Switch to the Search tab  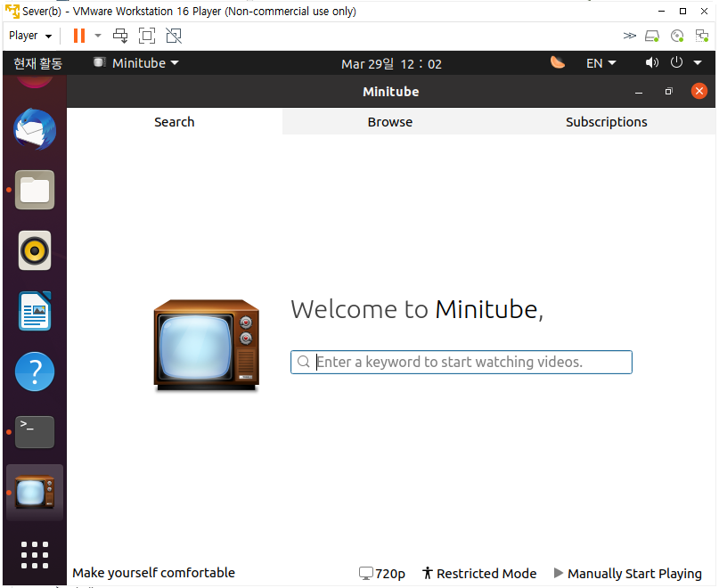[x=175, y=122]
